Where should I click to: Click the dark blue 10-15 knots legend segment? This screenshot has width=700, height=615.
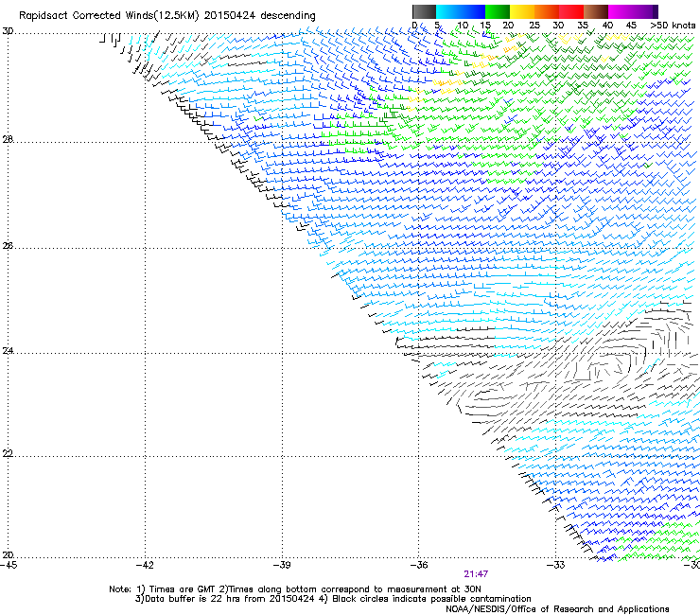[473, 11]
